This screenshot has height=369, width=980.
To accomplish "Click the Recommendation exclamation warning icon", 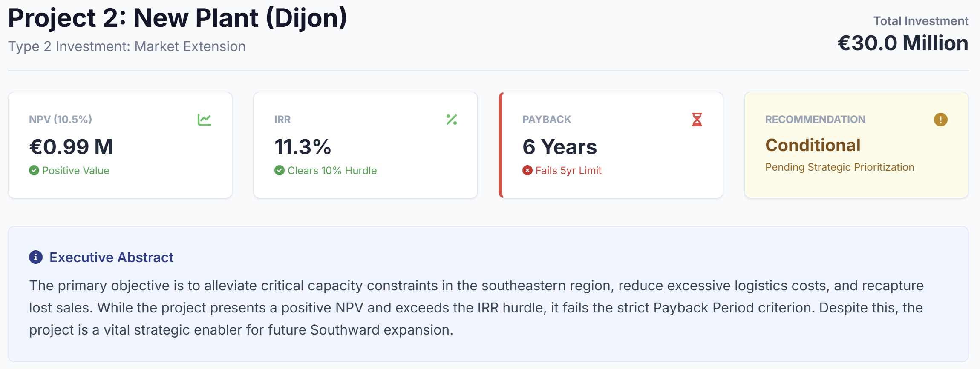I will 941,120.
